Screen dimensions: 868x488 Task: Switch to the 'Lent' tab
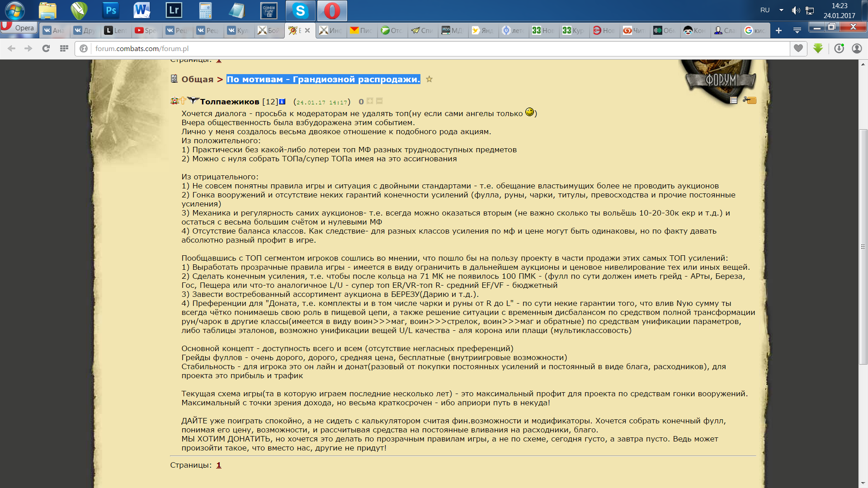(x=115, y=30)
